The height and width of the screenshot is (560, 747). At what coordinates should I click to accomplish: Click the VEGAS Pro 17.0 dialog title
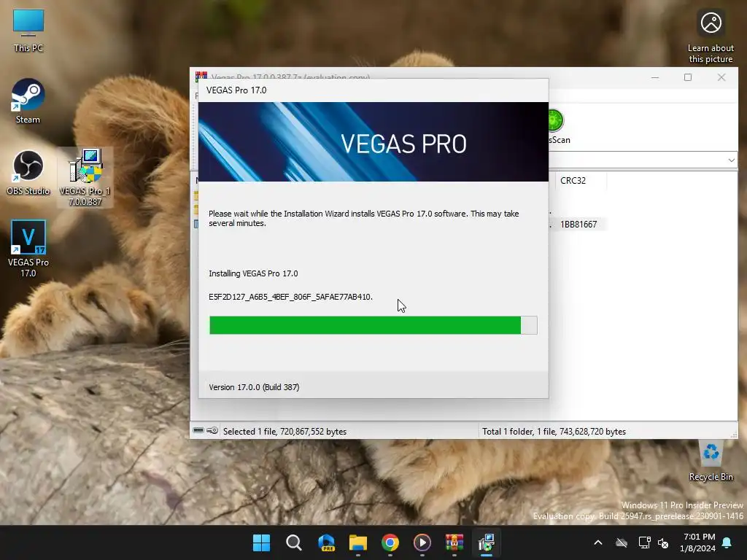236,90
